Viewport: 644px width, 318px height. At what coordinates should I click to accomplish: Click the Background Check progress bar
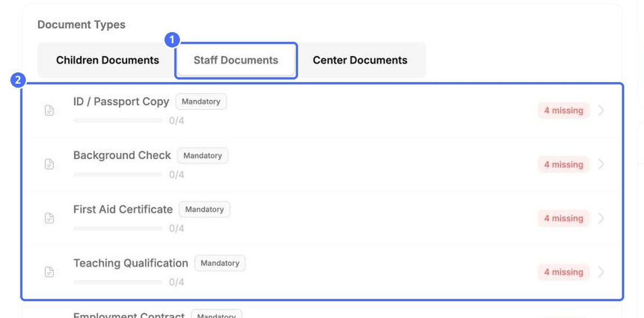[x=118, y=174]
